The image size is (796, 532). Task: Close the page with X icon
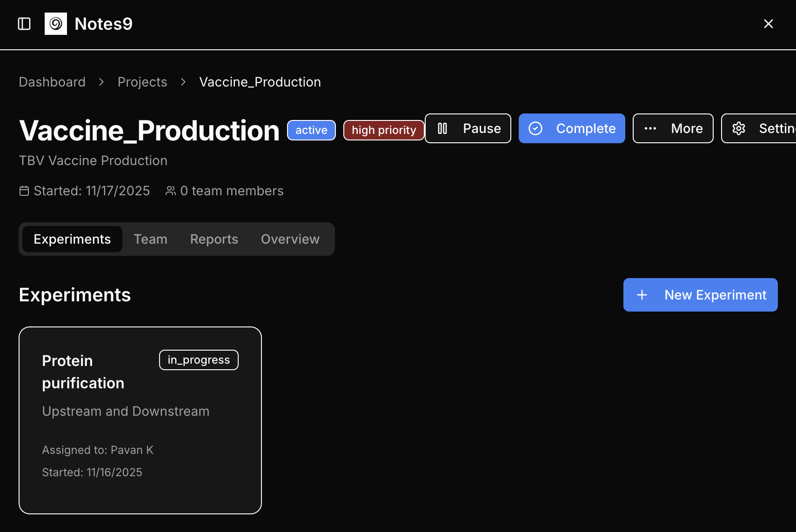coord(768,24)
